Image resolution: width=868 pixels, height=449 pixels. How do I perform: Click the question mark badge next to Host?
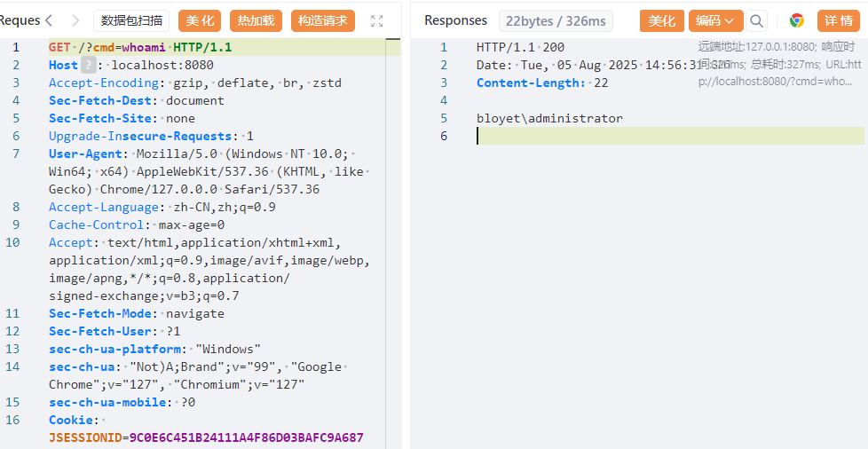88,65
